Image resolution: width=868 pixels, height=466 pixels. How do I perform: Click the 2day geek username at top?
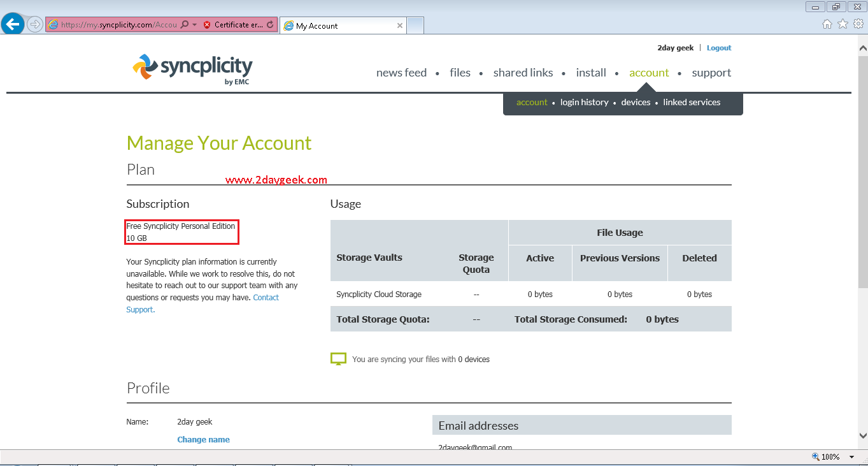[x=675, y=48]
